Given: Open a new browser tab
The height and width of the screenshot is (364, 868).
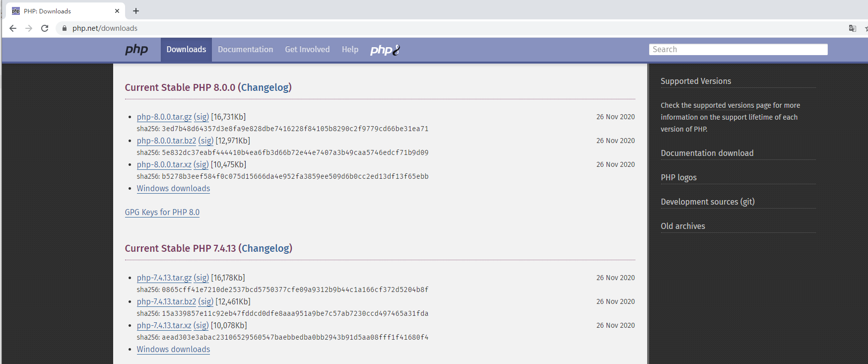Looking at the screenshot, I should pos(136,11).
